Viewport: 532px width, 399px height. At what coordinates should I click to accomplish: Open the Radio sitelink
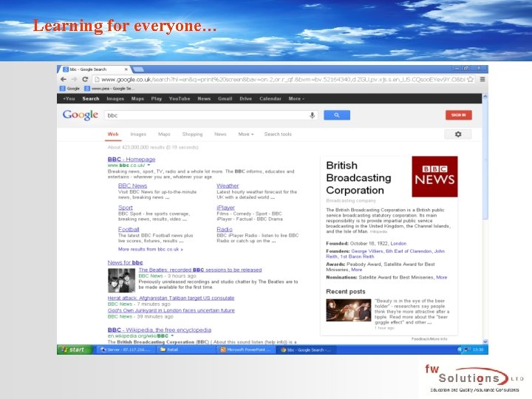(x=225, y=229)
